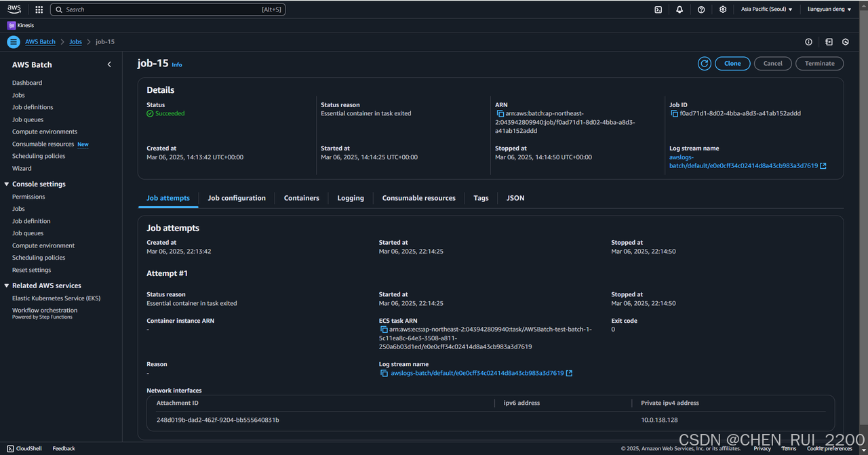Open Job queues under AWS Batch
Image resolution: width=868 pixels, height=455 pixels.
(x=28, y=119)
